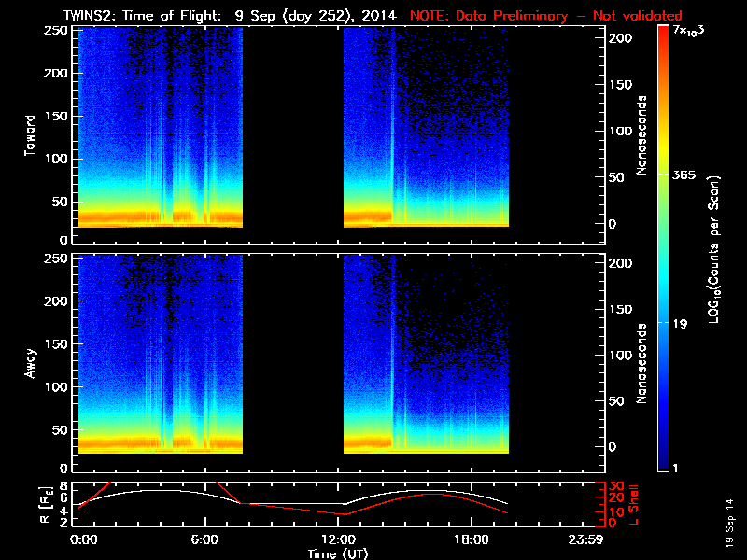Viewport: 747px width, 560px height.
Task: Click the 'Time (UT)' axis label
Action: click(338, 553)
